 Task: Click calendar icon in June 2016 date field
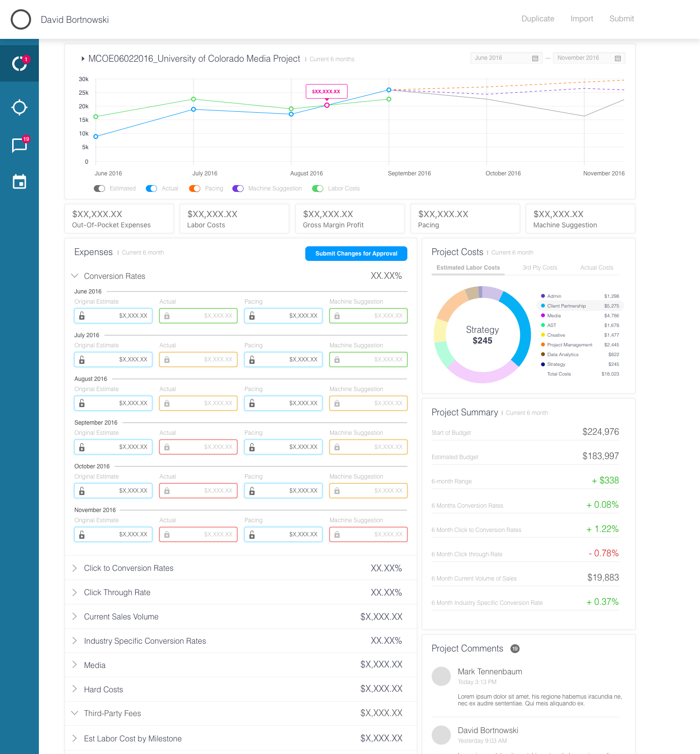[x=535, y=58]
